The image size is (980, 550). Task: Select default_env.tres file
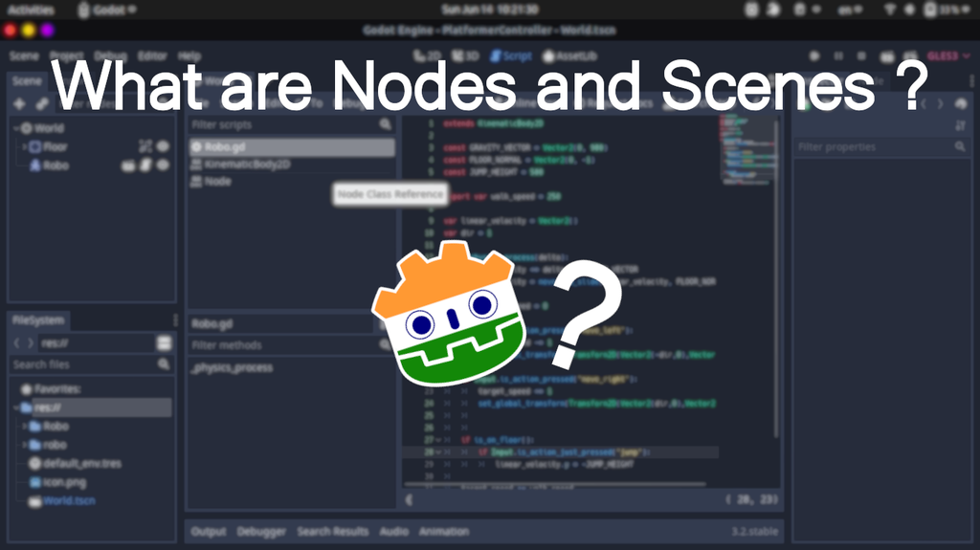pyautogui.click(x=75, y=464)
